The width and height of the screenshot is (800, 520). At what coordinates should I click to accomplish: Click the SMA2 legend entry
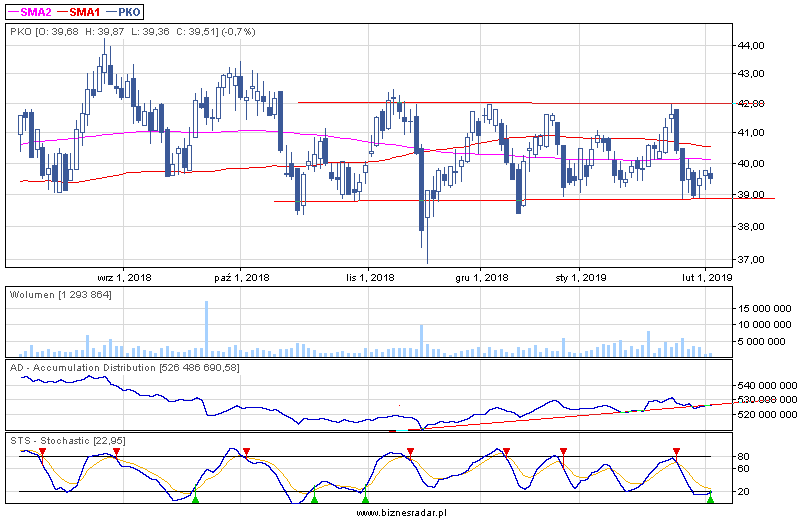[37, 12]
